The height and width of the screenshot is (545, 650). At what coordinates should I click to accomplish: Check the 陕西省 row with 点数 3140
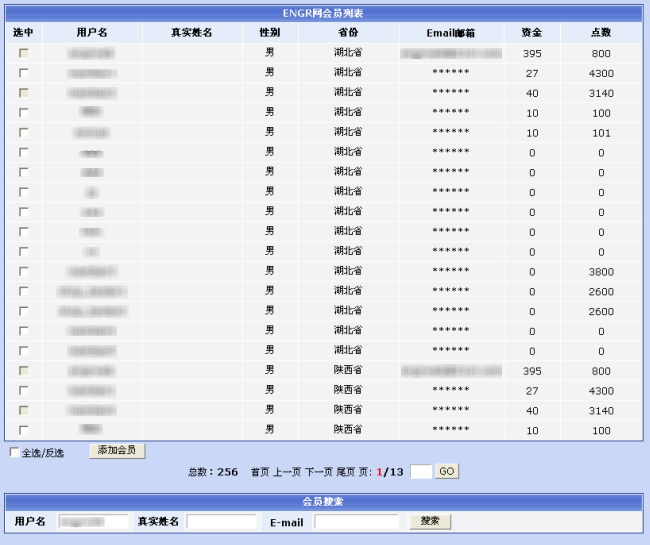pyautogui.click(x=23, y=410)
